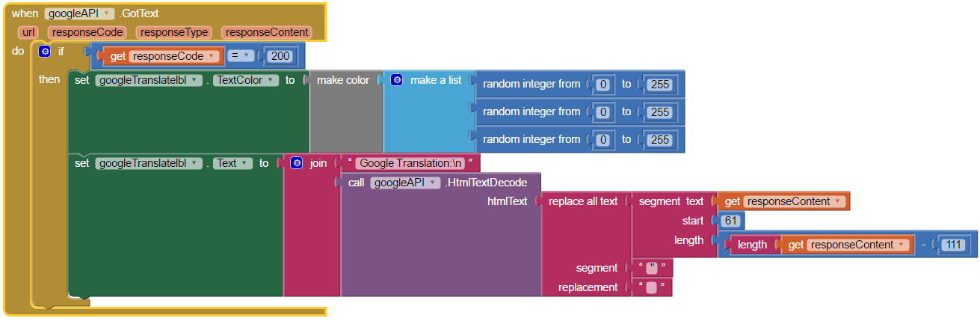This screenshot has height=321, width=980.
Task: Open the googleTranslatelbl dropdown in the set Text block
Action: 150,163
